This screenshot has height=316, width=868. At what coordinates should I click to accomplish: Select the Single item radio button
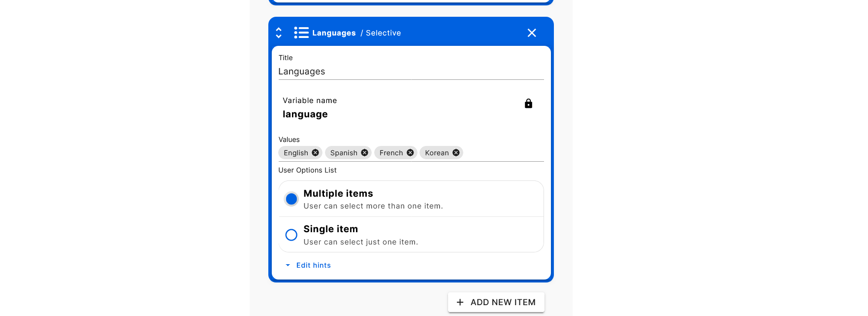coord(291,235)
